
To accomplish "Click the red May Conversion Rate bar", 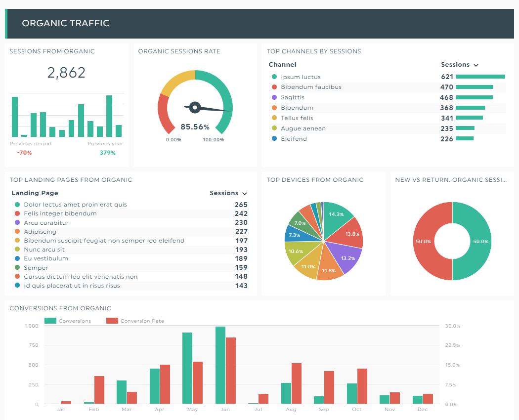I will coord(198,383).
